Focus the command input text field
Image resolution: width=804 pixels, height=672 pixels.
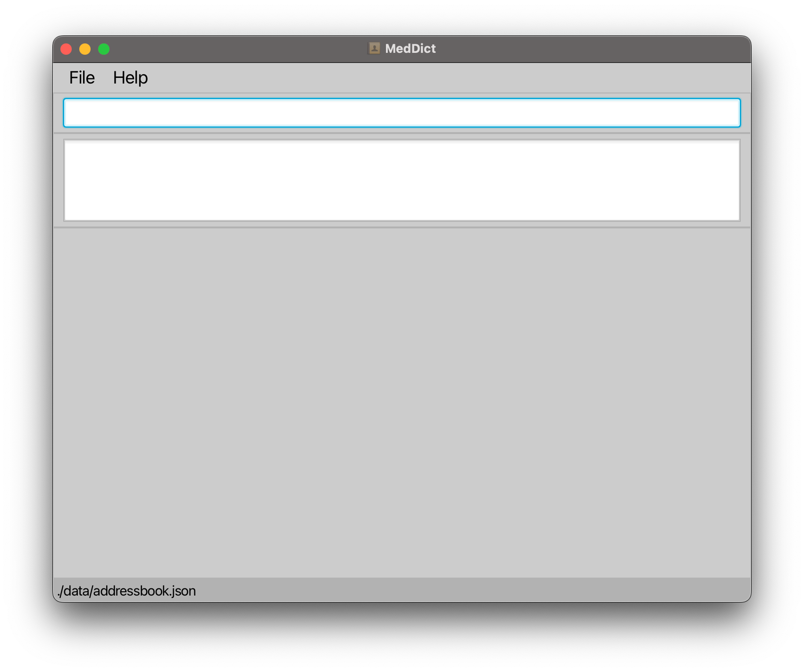[402, 113]
